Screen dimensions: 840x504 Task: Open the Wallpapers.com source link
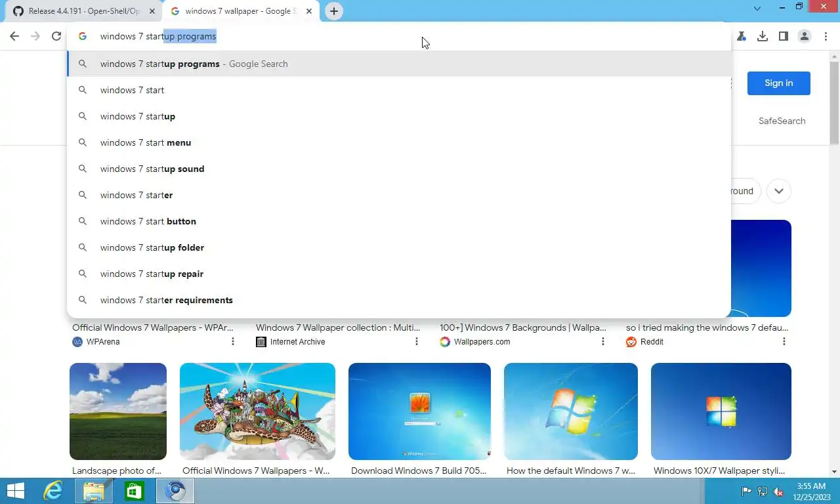pos(475,341)
